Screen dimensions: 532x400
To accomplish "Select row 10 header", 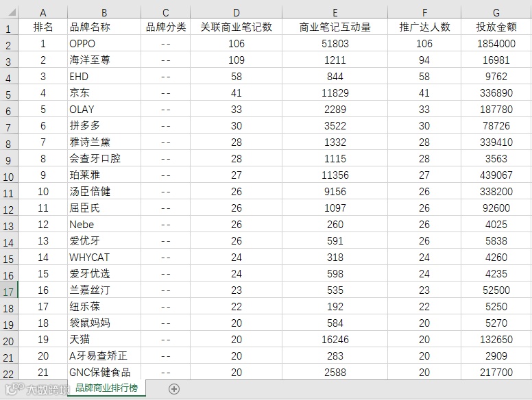I will coord(9,176).
